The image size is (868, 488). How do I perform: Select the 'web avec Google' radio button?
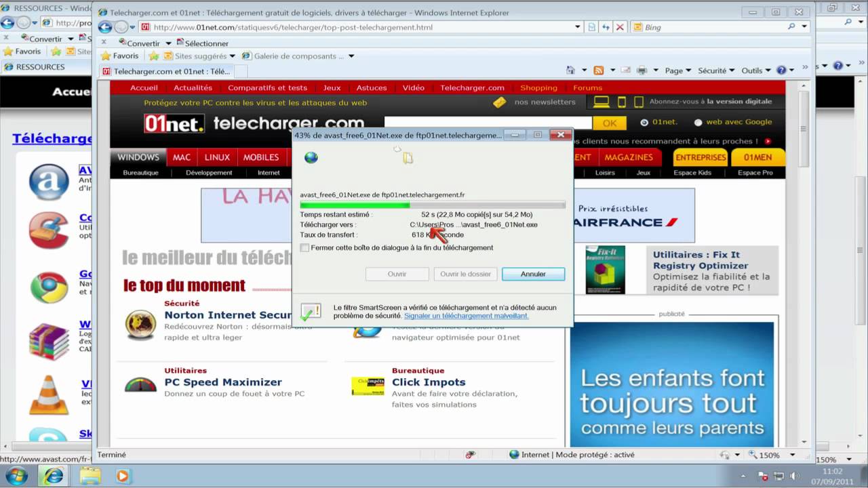(x=698, y=123)
